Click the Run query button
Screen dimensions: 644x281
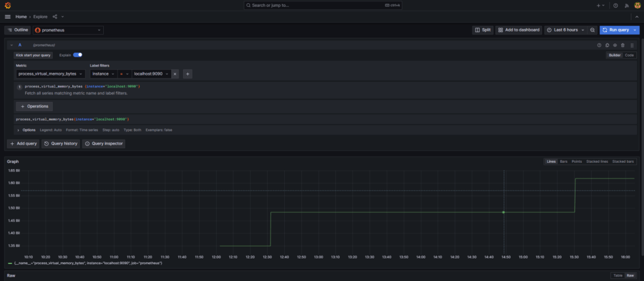click(x=616, y=30)
